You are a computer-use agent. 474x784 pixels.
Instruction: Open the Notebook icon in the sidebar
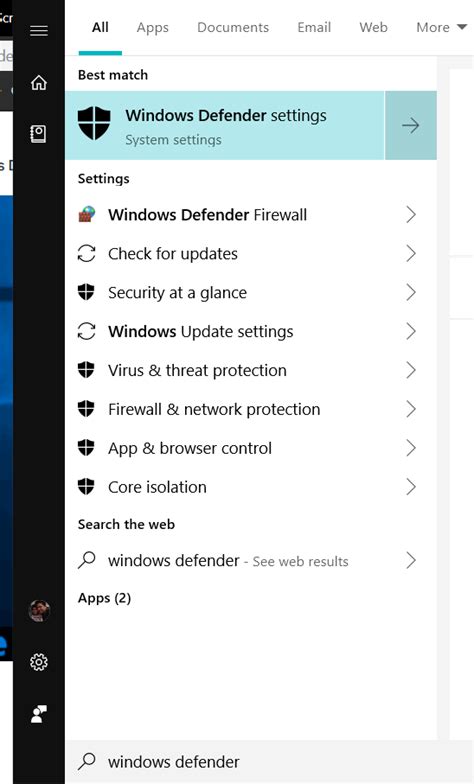click(x=39, y=134)
